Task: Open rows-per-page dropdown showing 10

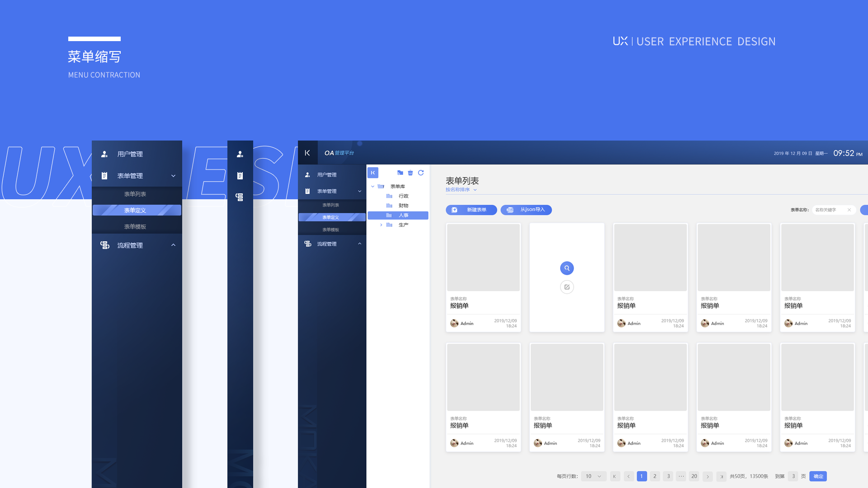Action: [x=594, y=476]
